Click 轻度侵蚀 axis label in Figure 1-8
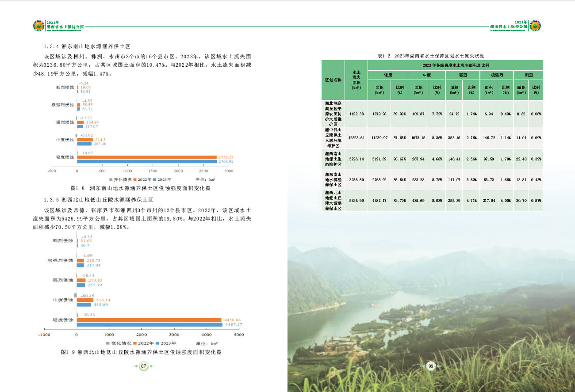Screen dimensions: 575x392 [x=65, y=157]
